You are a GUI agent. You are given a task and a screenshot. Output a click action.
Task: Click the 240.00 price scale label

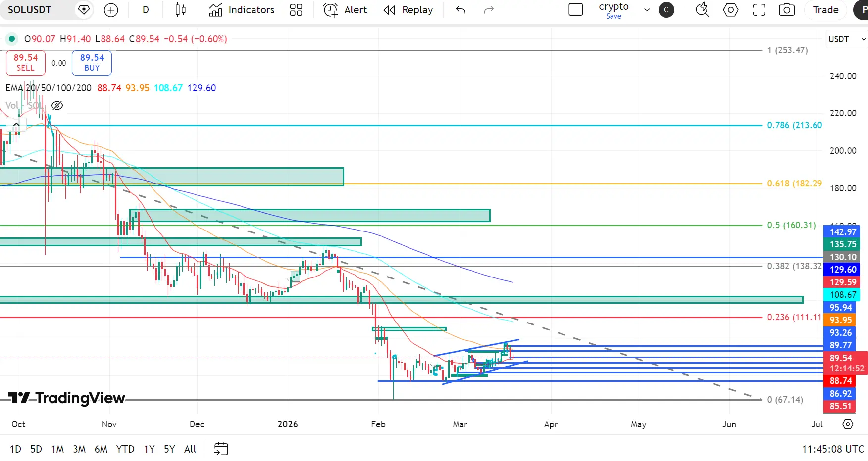(843, 76)
